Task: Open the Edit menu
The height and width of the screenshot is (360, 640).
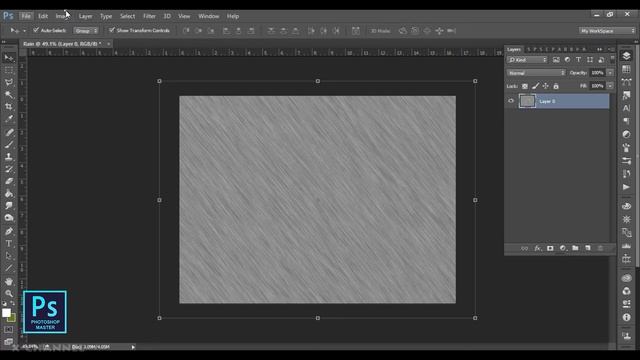Action: 43,16
